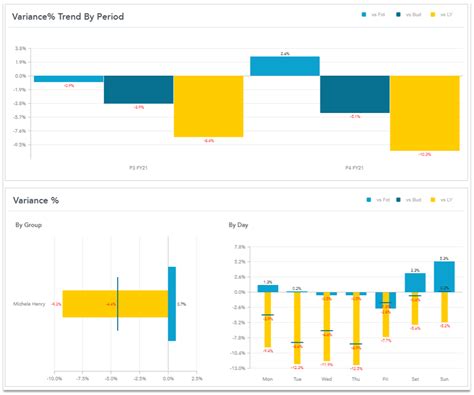This screenshot has width=474, height=395.
Task: Select Saturday's light blue bar
Action: (415, 283)
